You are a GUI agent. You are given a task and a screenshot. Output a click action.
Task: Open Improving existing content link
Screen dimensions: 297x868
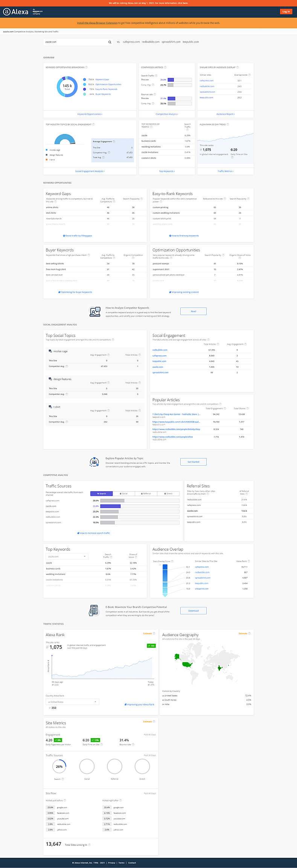184,292
